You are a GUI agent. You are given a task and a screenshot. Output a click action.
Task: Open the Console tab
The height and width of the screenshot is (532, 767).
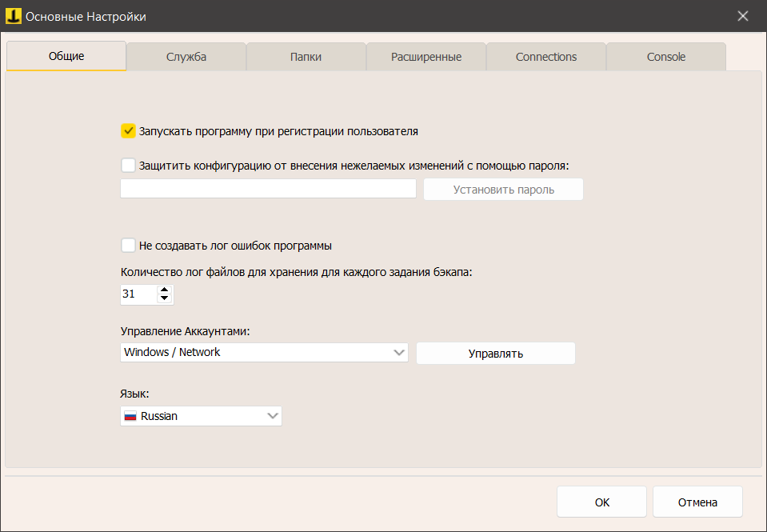coord(666,57)
